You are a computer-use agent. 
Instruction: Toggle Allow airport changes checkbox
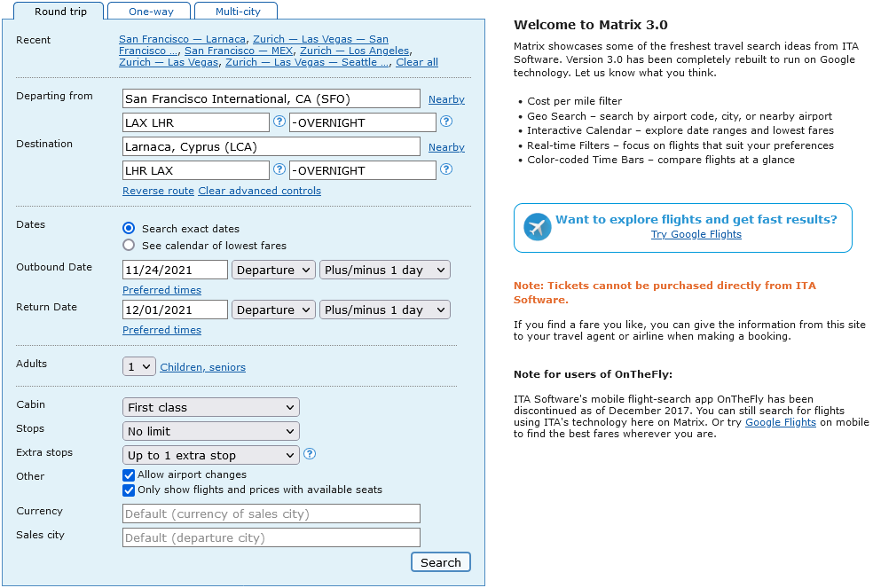tap(129, 475)
